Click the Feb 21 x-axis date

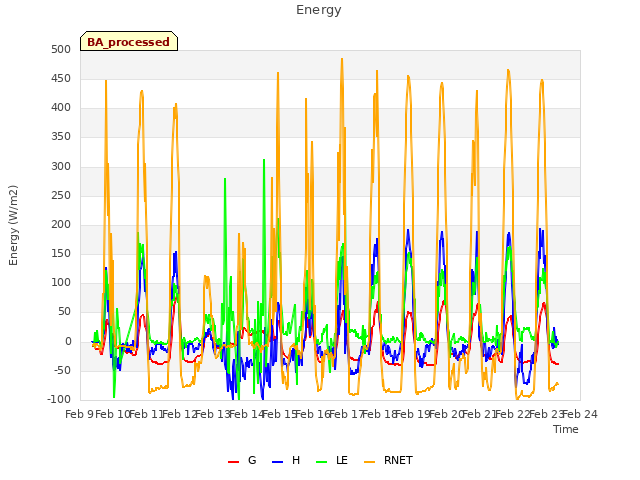coord(479,415)
